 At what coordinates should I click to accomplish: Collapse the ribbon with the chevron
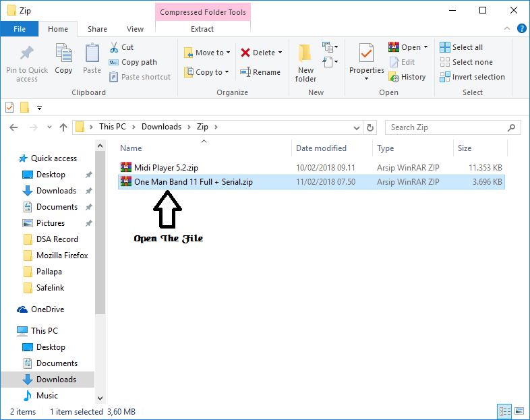[x=506, y=29]
